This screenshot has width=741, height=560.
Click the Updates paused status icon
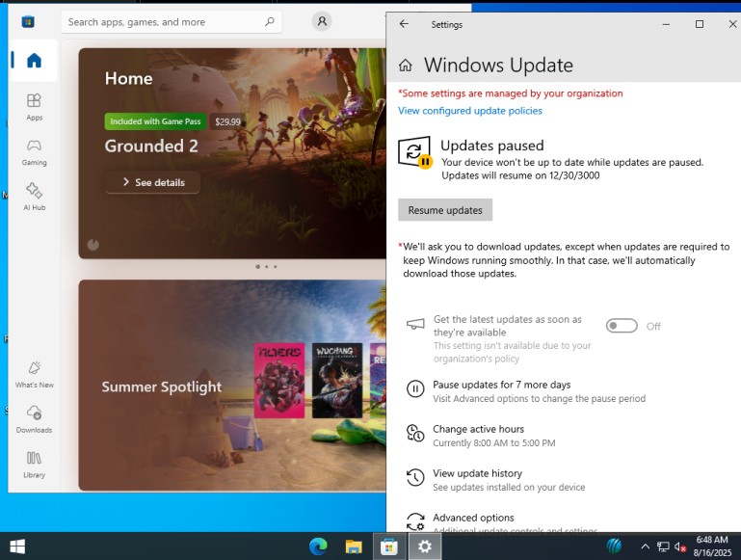click(414, 151)
